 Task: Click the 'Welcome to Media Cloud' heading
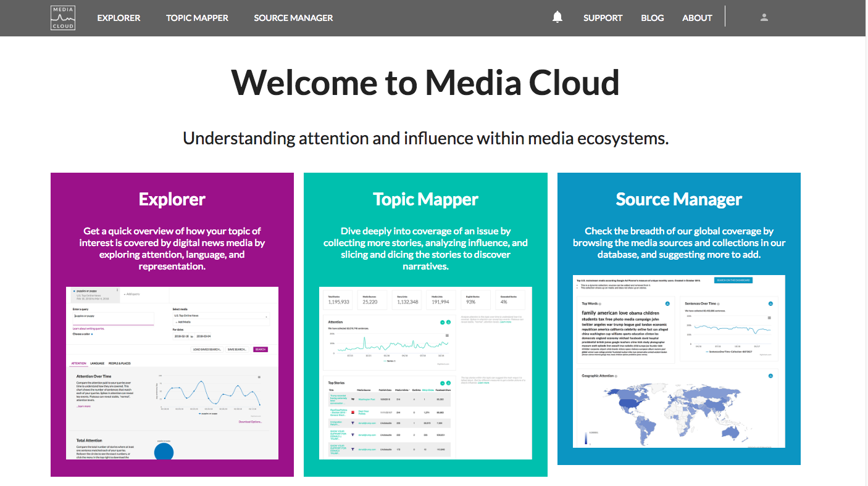click(x=425, y=82)
